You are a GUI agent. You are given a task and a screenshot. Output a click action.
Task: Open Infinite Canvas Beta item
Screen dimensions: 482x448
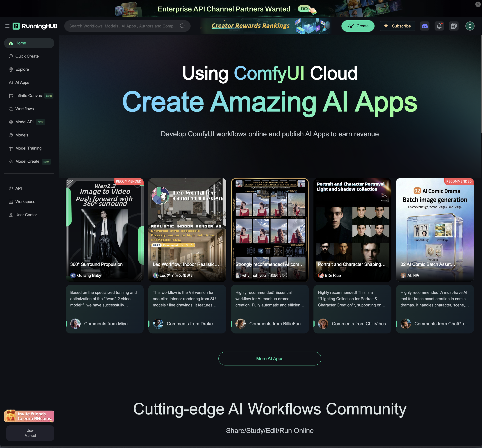point(29,95)
